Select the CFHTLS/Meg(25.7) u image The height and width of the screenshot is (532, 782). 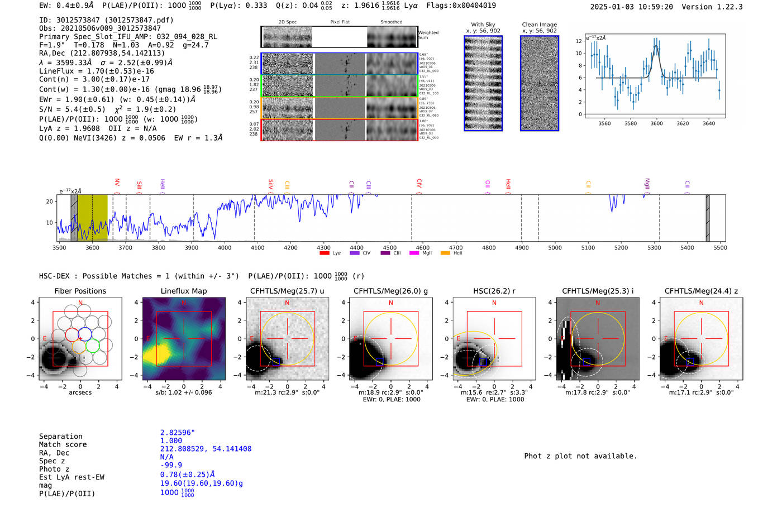(287, 338)
